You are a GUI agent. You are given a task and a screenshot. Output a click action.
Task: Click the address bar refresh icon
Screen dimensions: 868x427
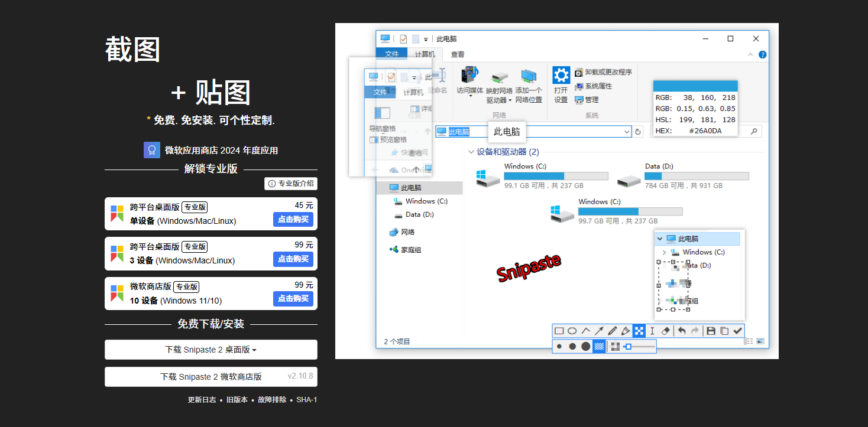pyautogui.click(x=638, y=132)
